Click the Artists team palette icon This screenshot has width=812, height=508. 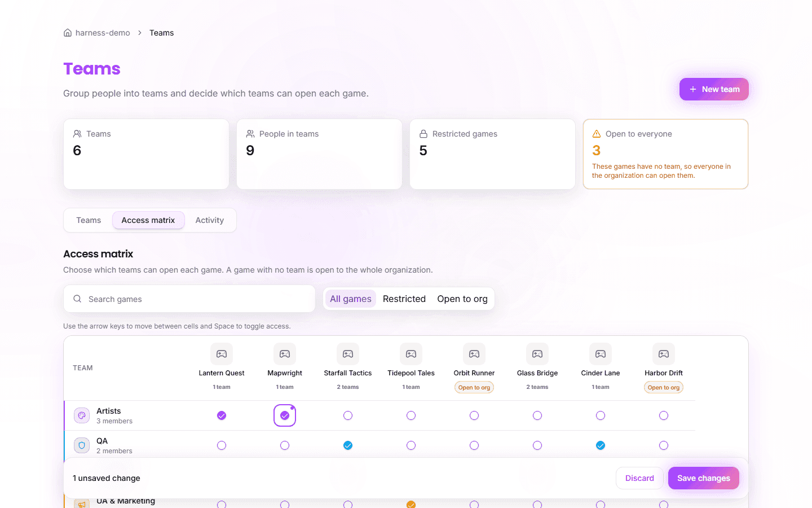(x=82, y=415)
